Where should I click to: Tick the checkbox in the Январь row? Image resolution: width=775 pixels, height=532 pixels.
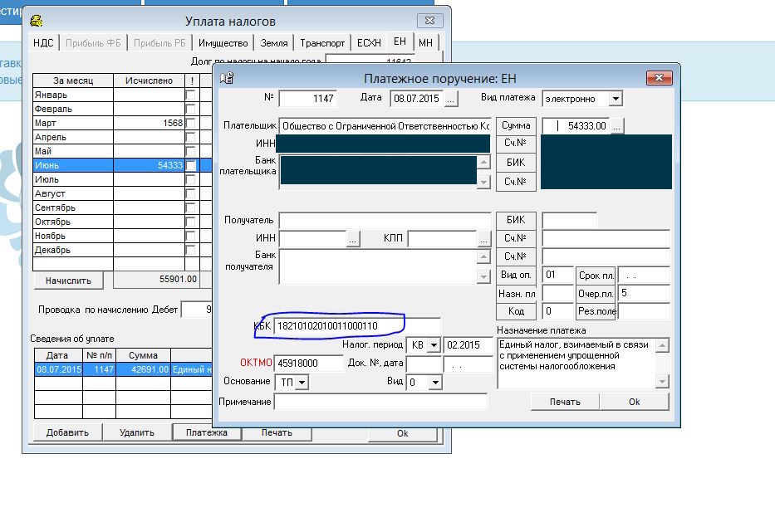[x=190, y=95]
